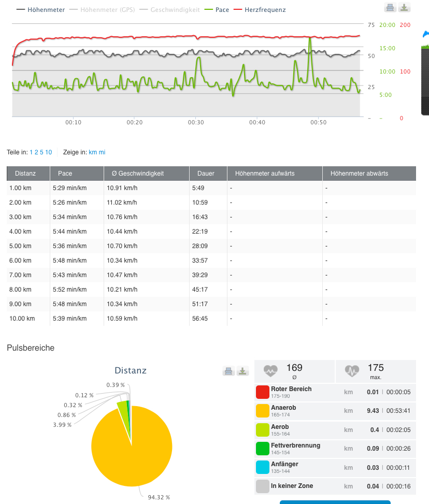Split the table into 2 km segments
Image resolution: width=429 pixels, height=504 pixels.
[x=36, y=152]
